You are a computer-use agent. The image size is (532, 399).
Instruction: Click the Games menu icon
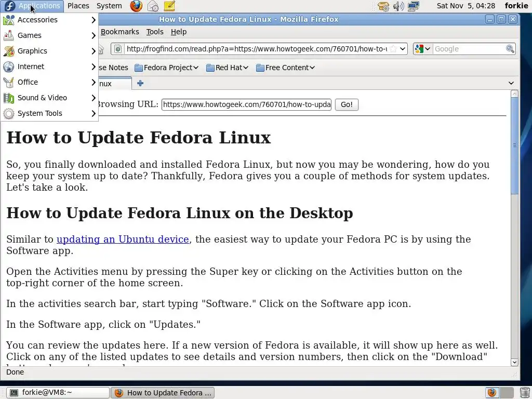click(9, 35)
